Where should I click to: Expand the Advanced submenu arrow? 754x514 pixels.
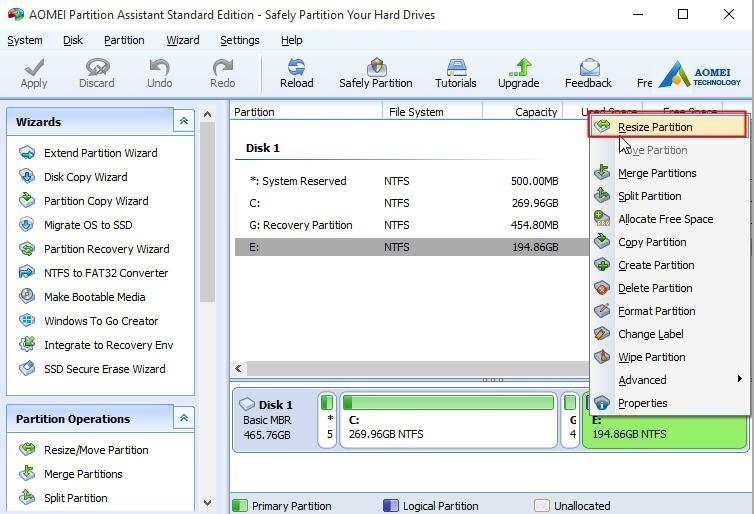click(740, 379)
